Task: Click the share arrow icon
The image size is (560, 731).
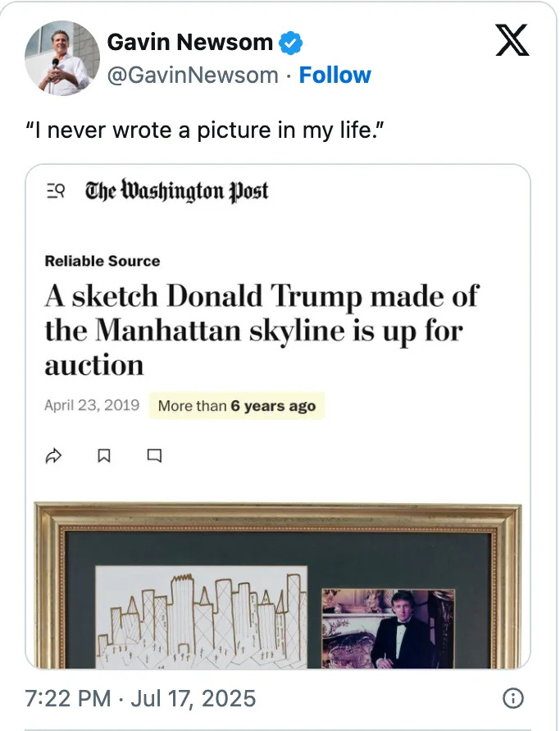Action: (x=55, y=456)
